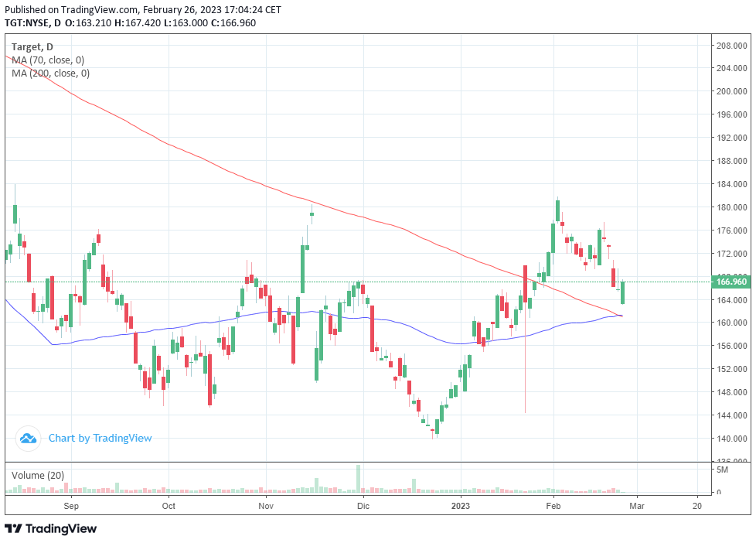
Task: Click the TGT:NYSE, D symbol header text
Action: pyautogui.click(x=32, y=22)
